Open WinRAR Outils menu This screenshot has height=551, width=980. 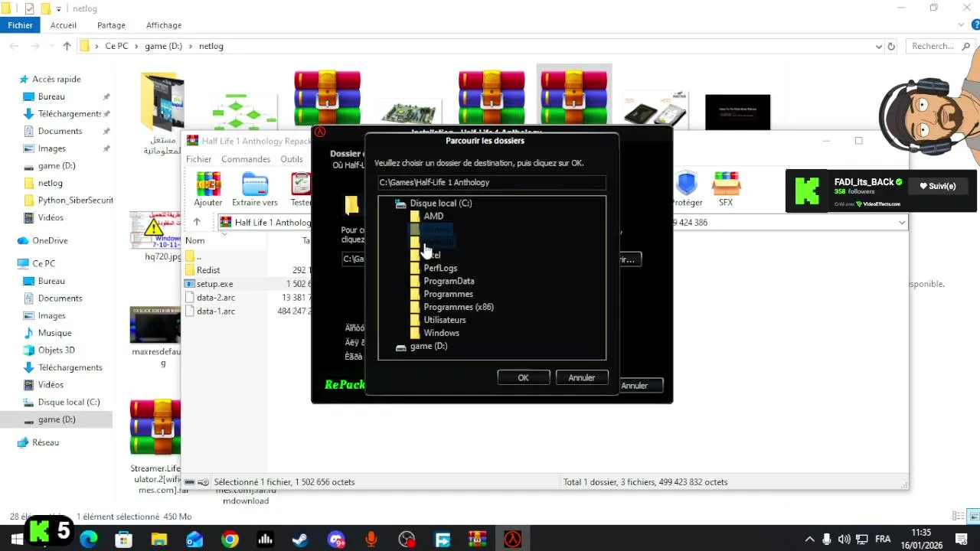pos(291,159)
